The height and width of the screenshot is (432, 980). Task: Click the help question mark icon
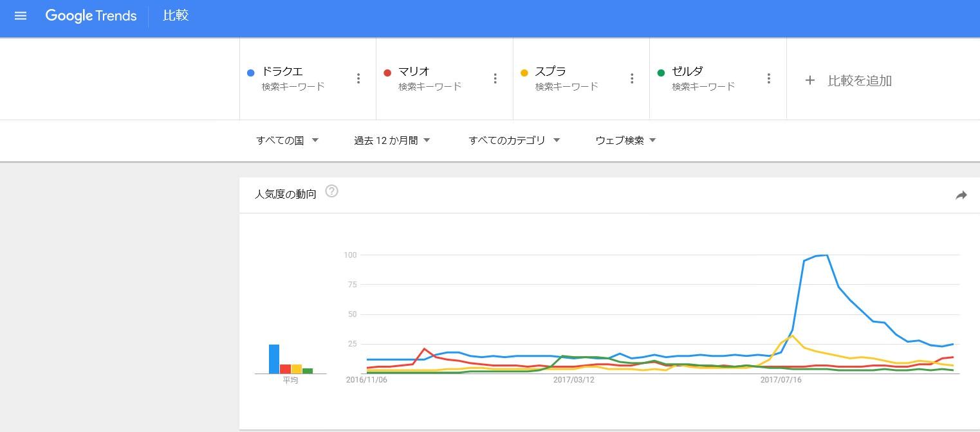pyautogui.click(x=332, y=192)
